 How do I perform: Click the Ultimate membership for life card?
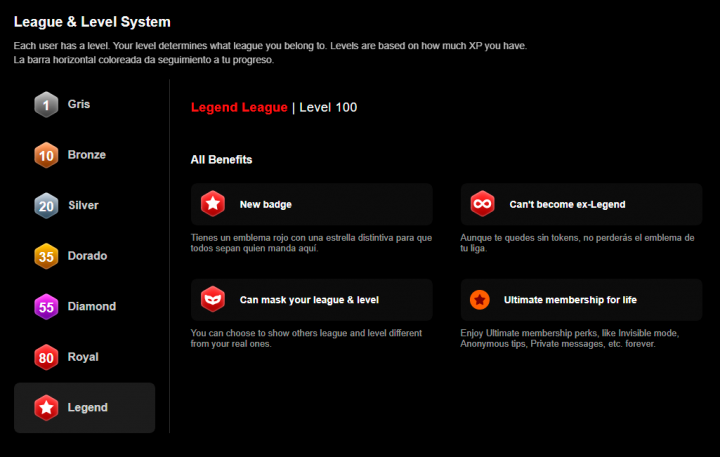[x=581, y=299]
